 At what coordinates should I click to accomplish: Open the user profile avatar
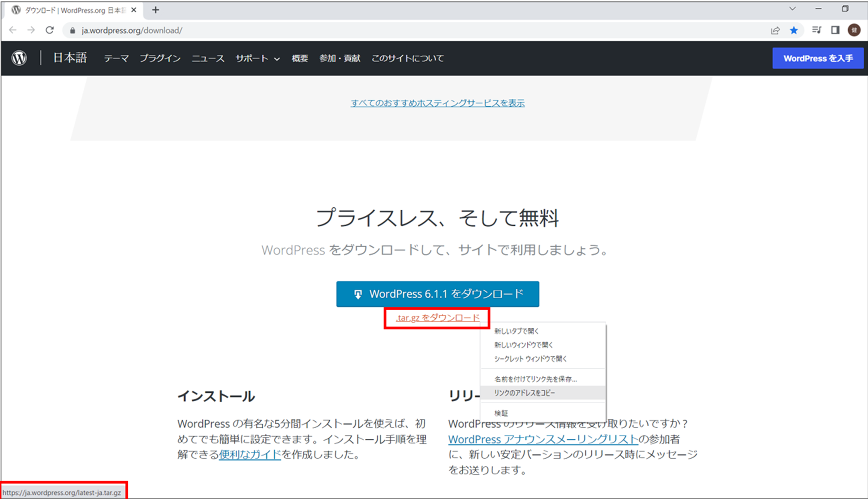854,30
